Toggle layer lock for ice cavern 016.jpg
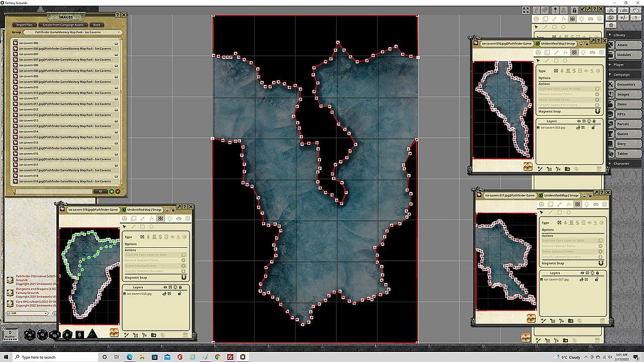The image size is (644, 362). [x=593, y=128]
